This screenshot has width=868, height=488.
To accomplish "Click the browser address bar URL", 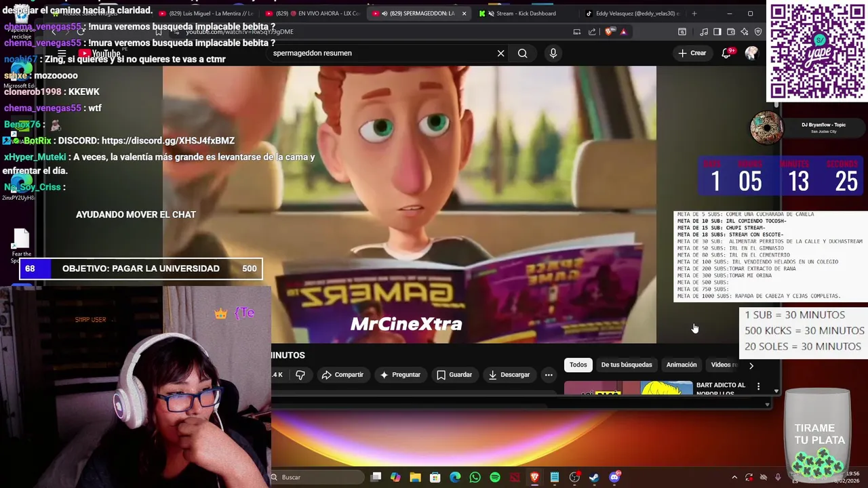I will pyautogui.click(x=239, y=32).
